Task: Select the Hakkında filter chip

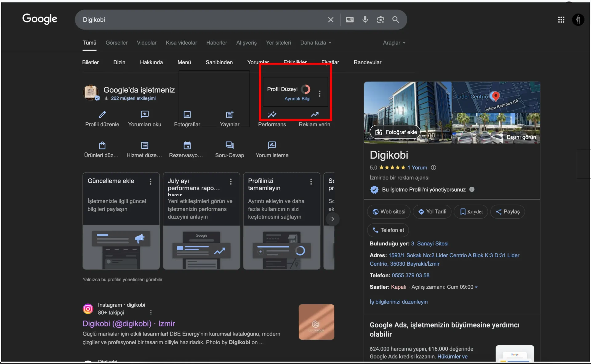Action: 151,62
